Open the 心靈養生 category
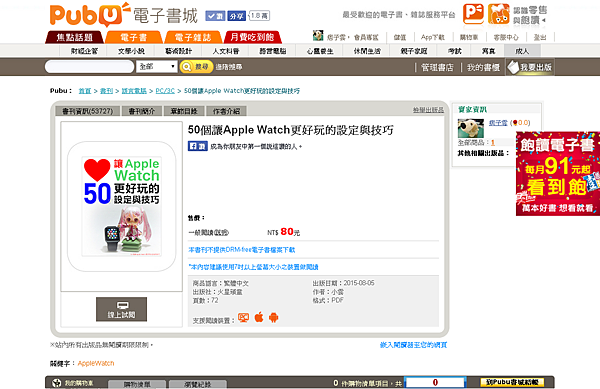Screen dimensions: 600x389 (x=320, y=51)
